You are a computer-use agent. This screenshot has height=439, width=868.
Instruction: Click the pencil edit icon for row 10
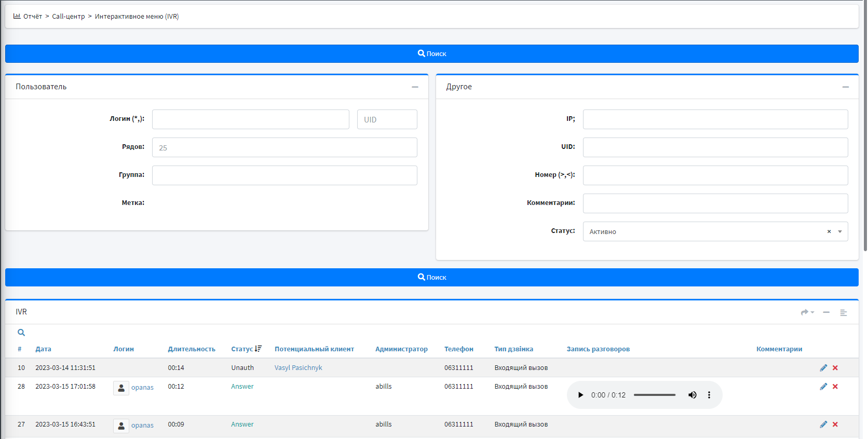(823, 368)
